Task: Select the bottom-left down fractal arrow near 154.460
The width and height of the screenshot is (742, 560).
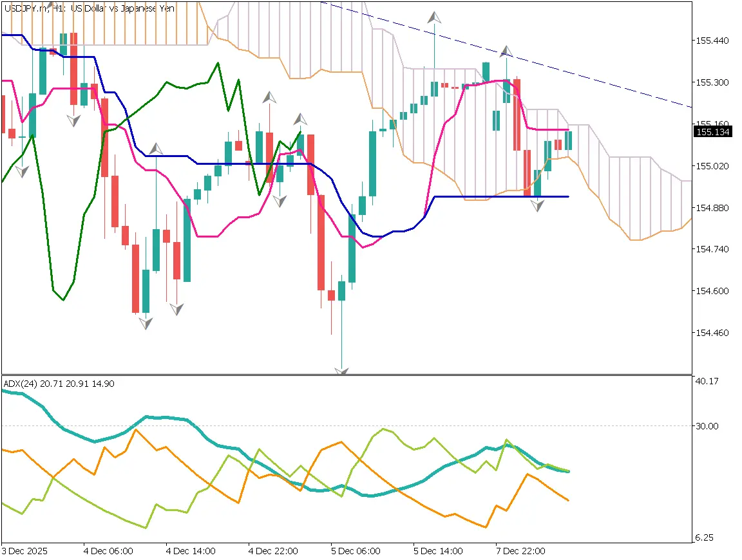Action: click(x=146, y=323)
